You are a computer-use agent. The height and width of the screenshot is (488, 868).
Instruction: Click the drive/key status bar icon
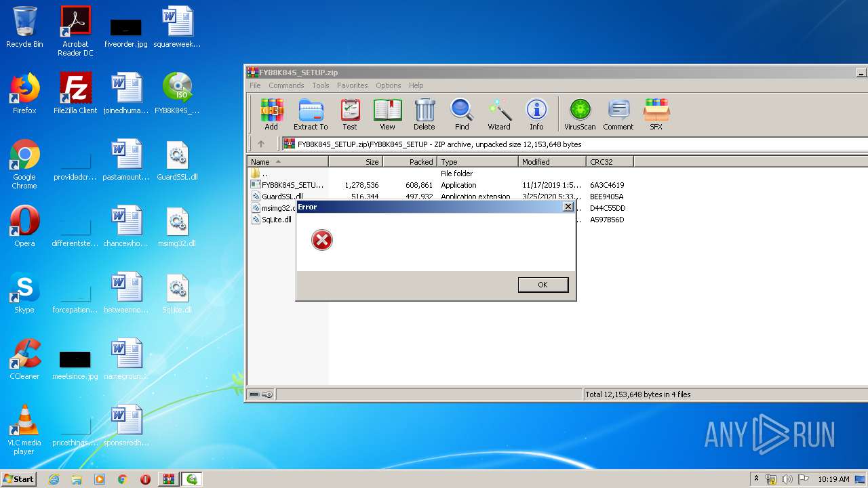(261, 394)
